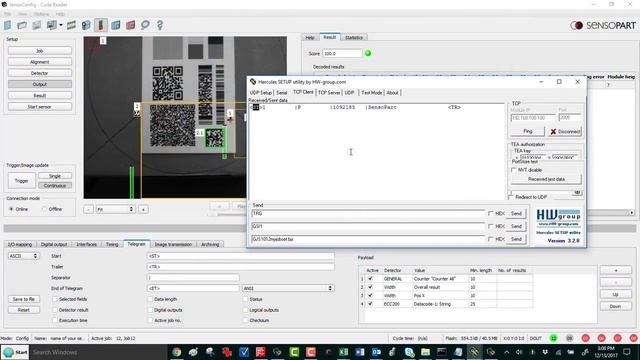Open the Alignment setup step
Viewport: 640px width, 360px height.
pos(40,62)
